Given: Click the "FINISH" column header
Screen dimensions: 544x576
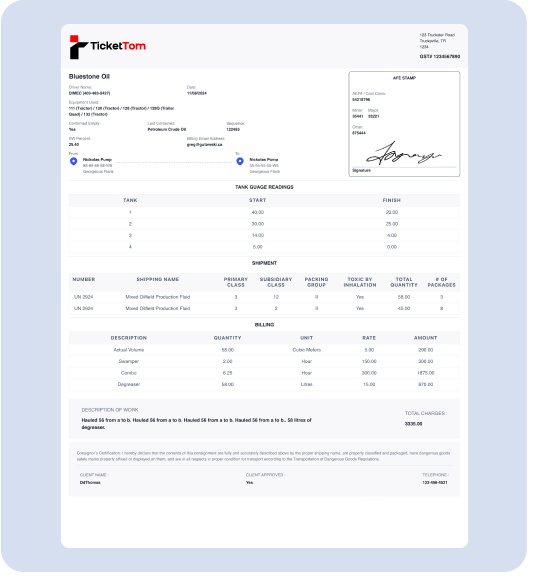Looking at the screenshot, I should pos(392,200).
